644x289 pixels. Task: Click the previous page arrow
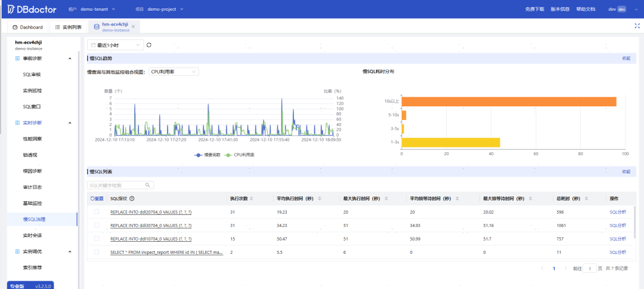[x=542, y=269]
